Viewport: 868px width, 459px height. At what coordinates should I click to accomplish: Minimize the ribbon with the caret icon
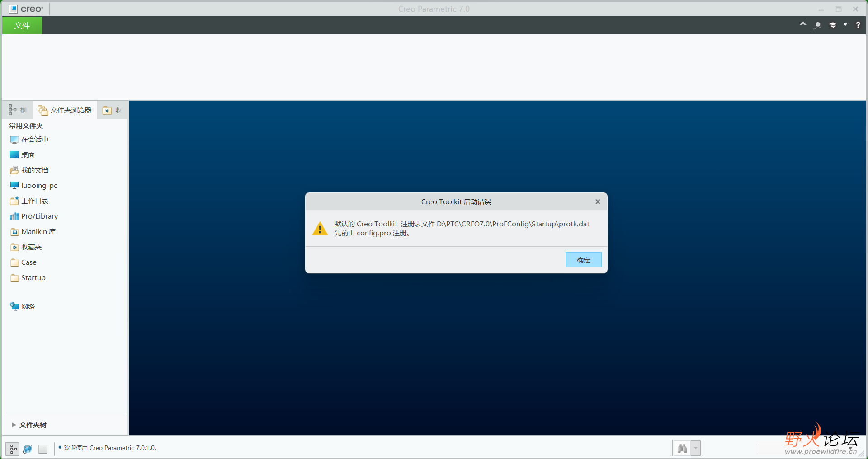pos(803,24)
